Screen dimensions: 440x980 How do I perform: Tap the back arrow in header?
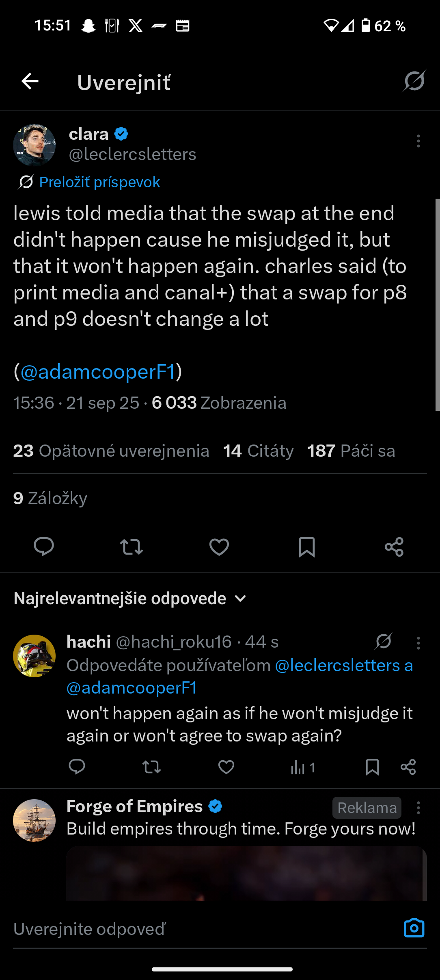click(30, 82)
